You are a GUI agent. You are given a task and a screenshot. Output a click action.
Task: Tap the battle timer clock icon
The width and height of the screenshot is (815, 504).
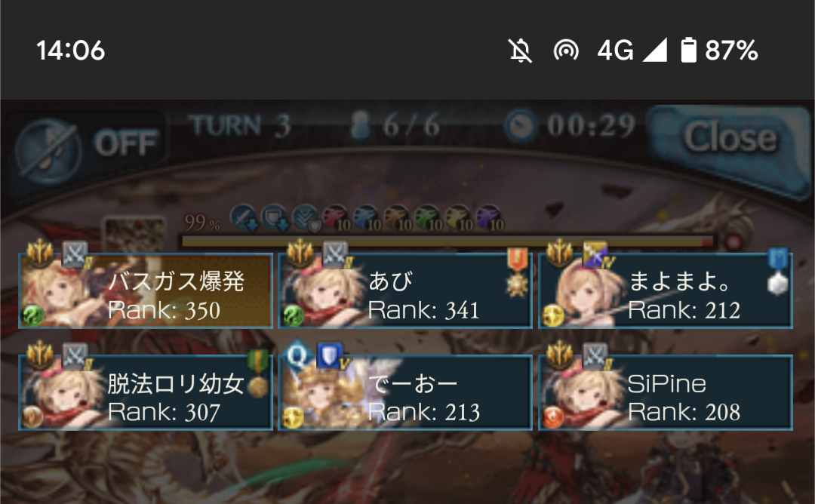[x=520, y=126]
